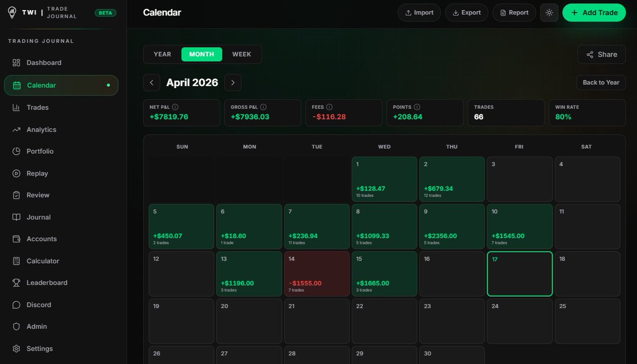Click the TWI lightbulb logo icon

coord(12,13)
